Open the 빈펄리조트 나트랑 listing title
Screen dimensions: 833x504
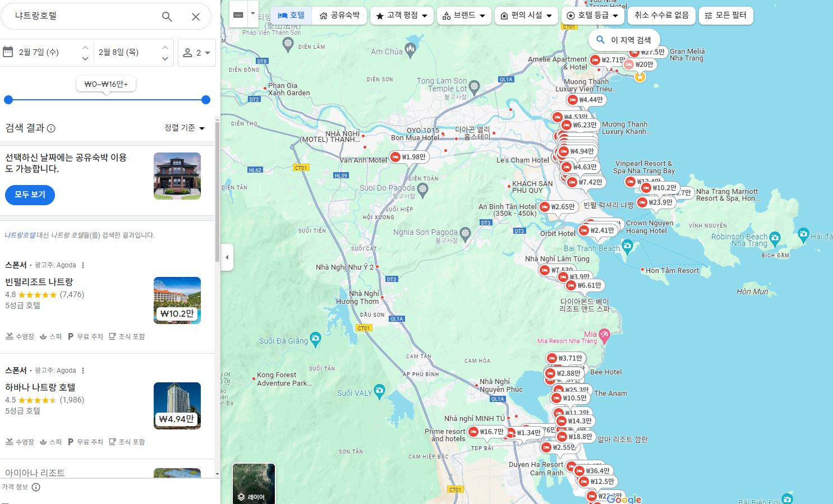tap(39, 282)
